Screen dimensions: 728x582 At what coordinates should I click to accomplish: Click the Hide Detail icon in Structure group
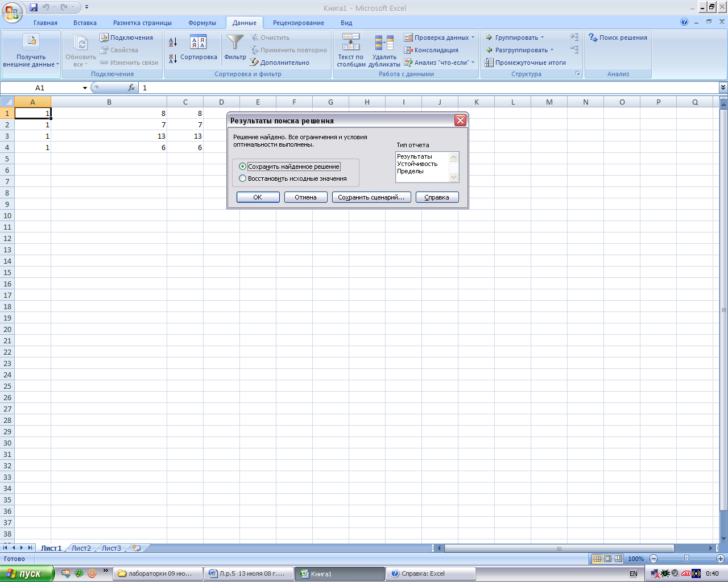574,50
